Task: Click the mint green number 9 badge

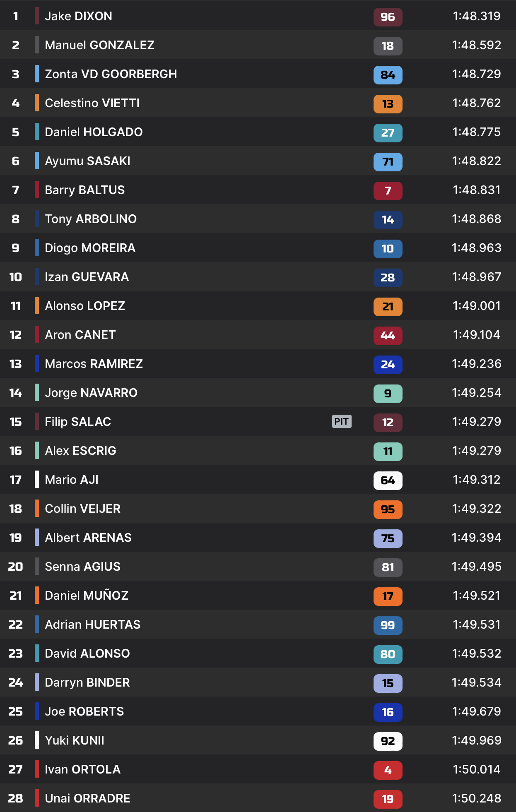Action: click(x=388, y=394)
